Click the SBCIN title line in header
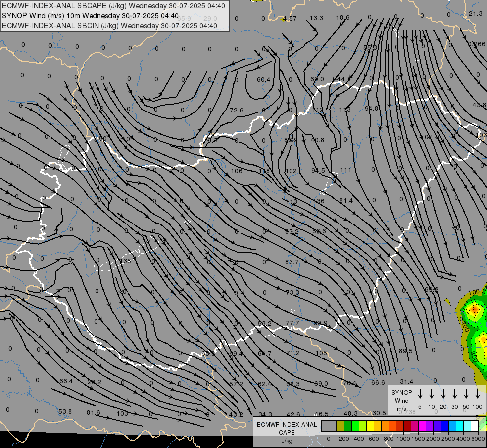The image size is (487, 448). (x=109, y=26)
